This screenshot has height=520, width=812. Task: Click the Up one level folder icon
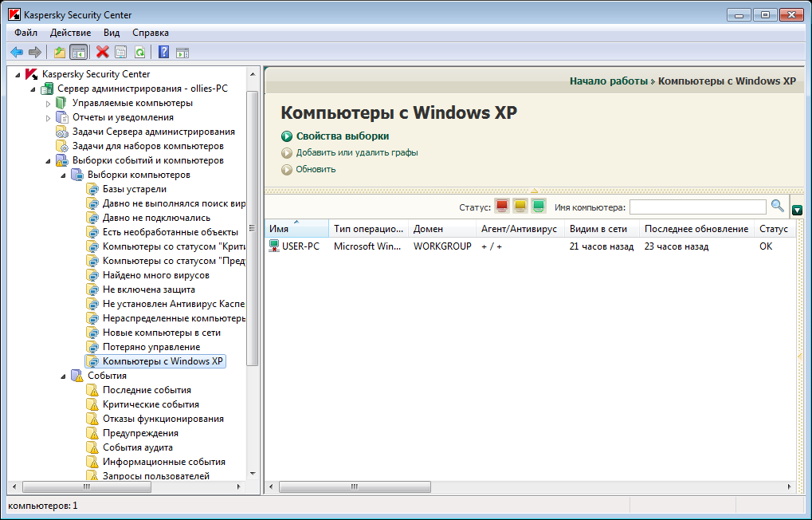(x=60, y=52)
